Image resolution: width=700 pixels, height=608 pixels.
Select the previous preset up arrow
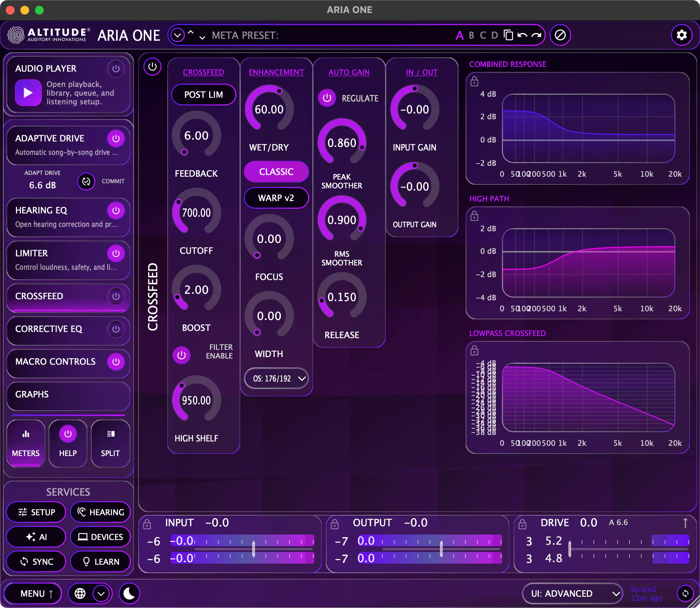point(191,32)
